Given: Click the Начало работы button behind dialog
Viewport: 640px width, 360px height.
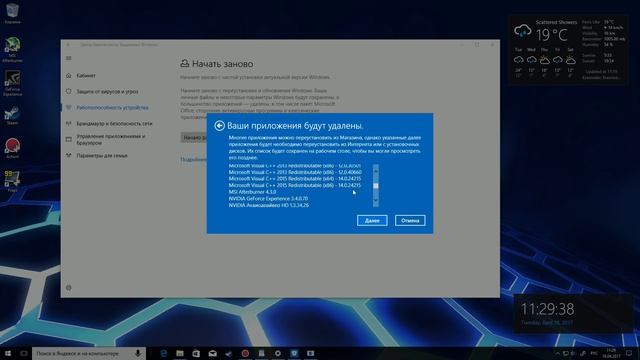Looking at the screenshot, I should [x=194, y=138].
